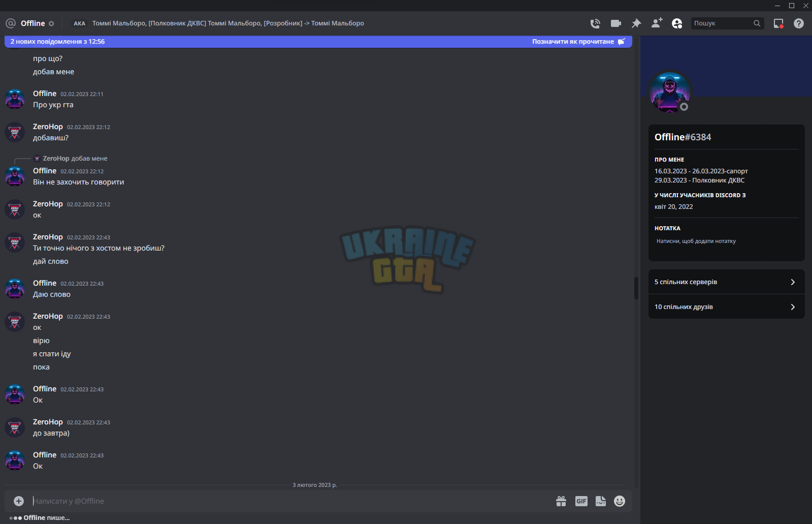Click the message "до завтра)"
Image resolution: width=812 pixels, height=524 pixels.
(x=51, y=433)
